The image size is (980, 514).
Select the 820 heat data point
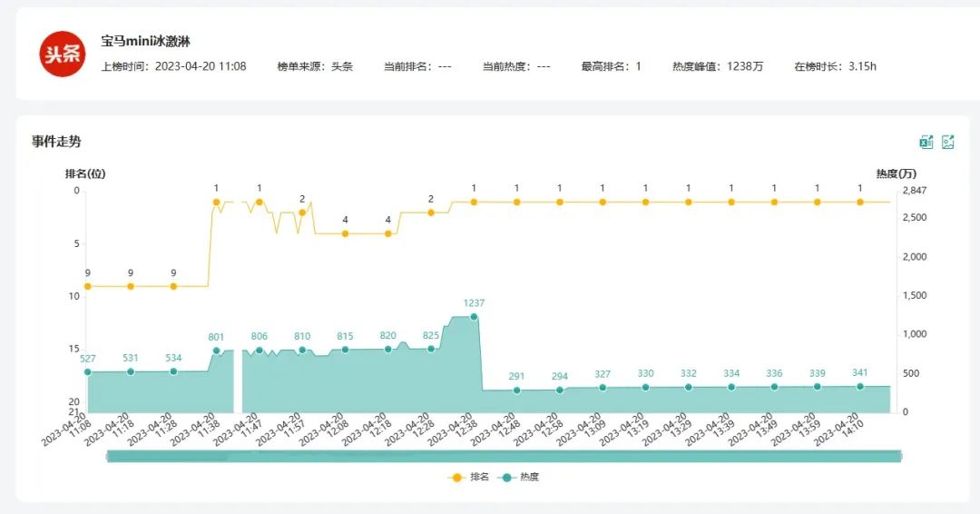point(388,349)
